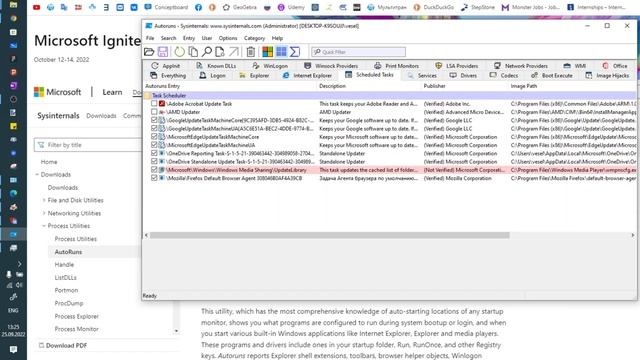Open the File menu in Autoruns
This screenshot has height=360, width=640.
[x=150, y=38]
